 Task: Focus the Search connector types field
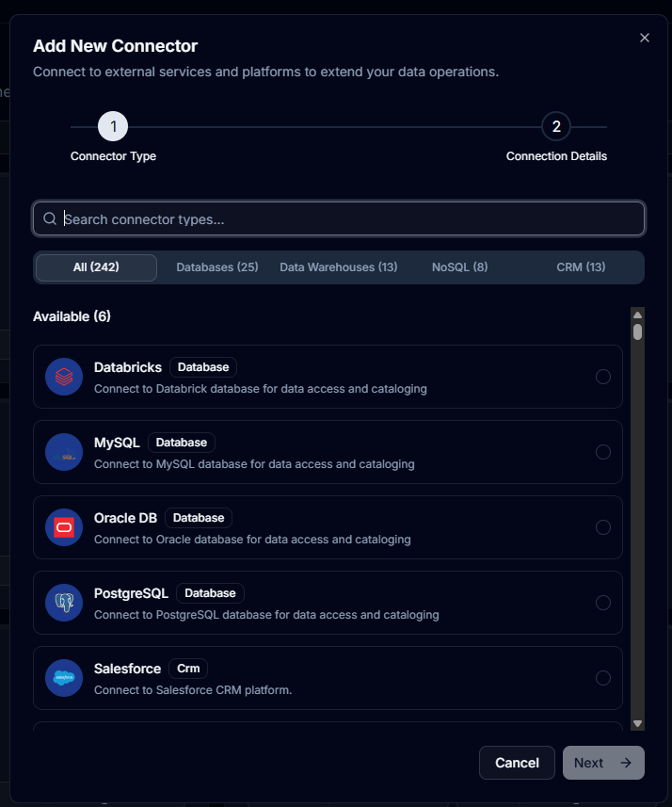coord(339,218)
